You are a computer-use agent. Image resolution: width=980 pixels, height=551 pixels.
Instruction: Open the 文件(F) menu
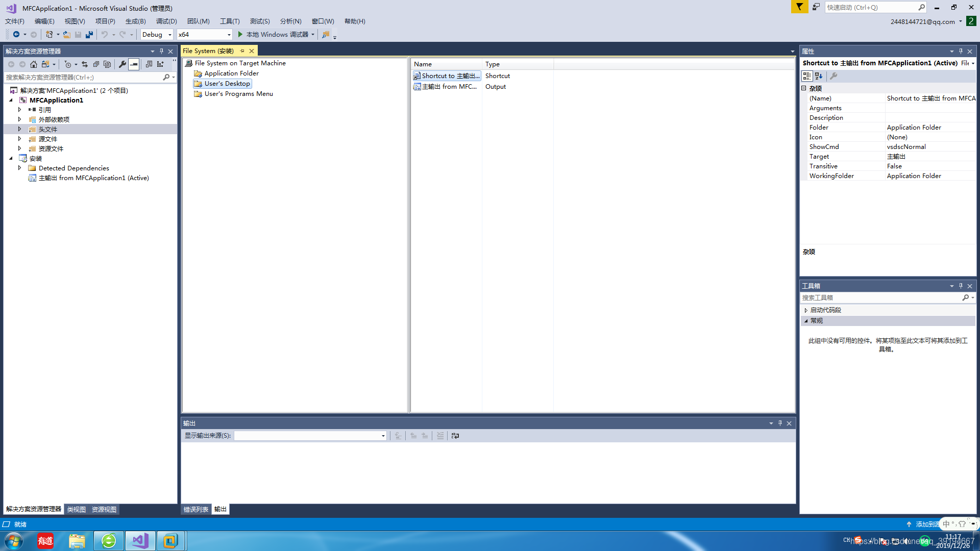pos(15,21)
